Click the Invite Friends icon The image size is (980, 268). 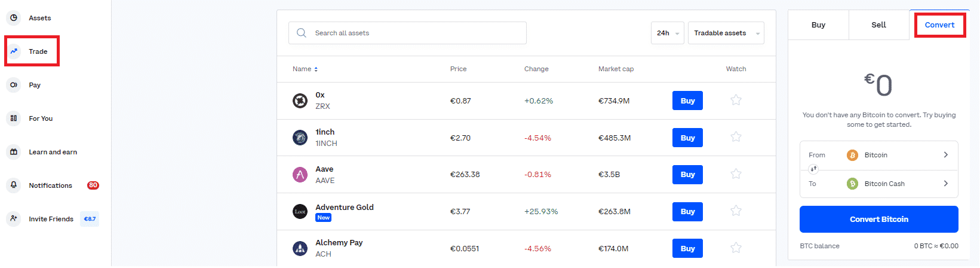(x=14, y=219)
